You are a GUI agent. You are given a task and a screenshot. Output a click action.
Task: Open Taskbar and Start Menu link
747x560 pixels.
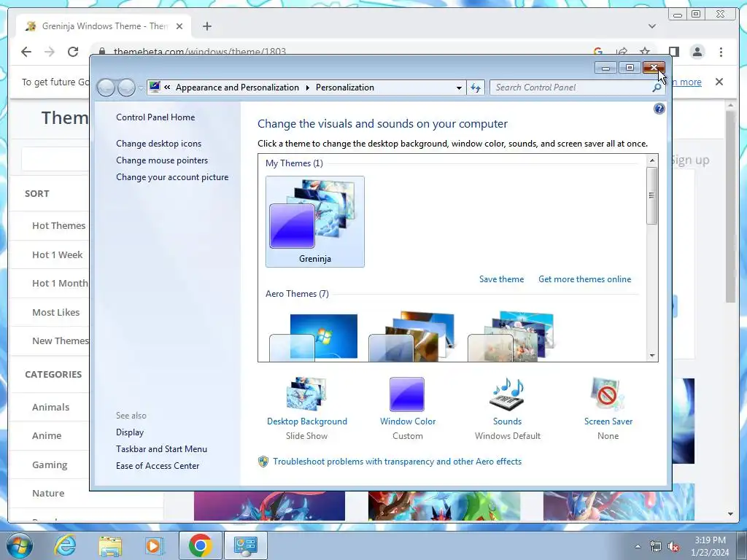click(x=161, y=449)
